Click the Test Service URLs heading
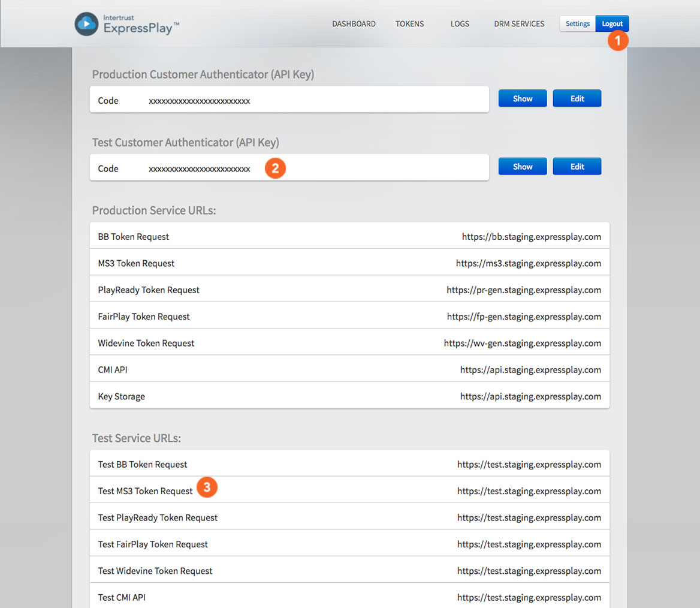 [x=136, y=438]
